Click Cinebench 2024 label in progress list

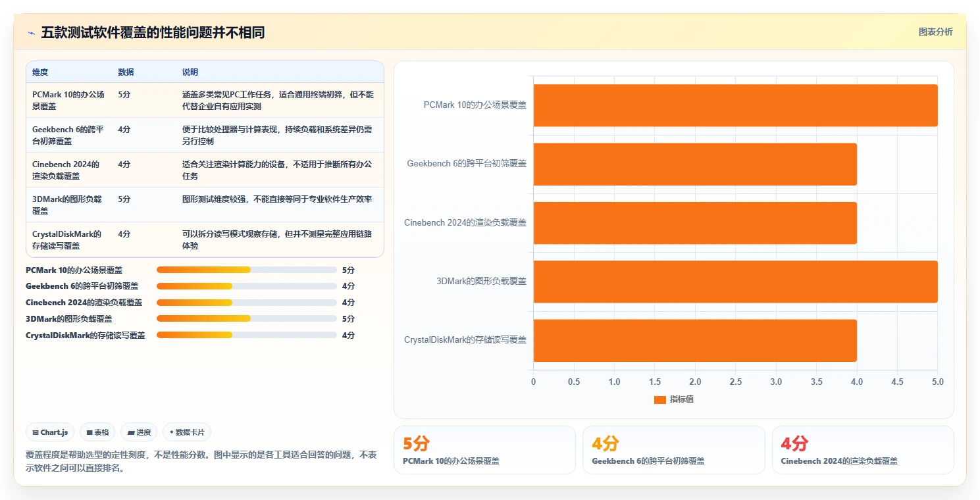coord(84,303)
